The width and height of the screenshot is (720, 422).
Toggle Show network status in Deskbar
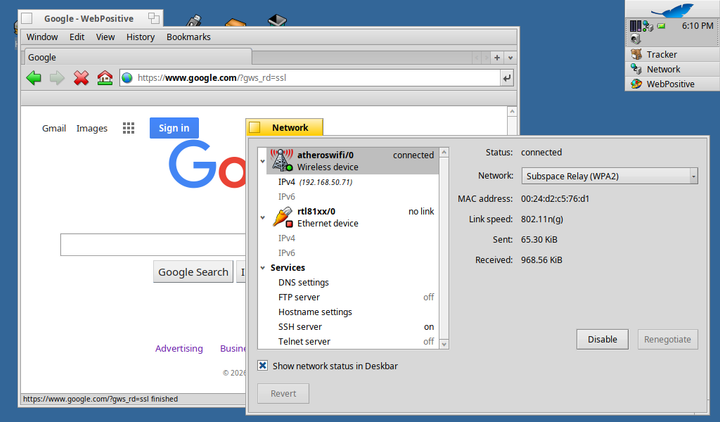click(x=263, y=366)
